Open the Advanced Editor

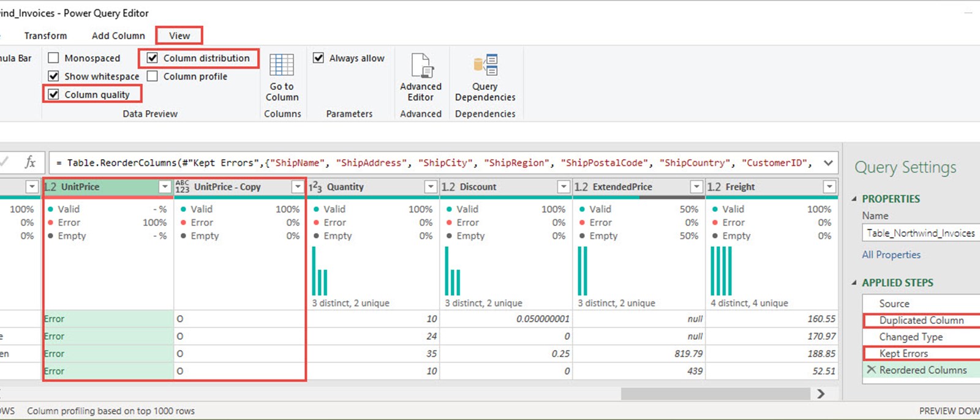click(x=421, y=65)
